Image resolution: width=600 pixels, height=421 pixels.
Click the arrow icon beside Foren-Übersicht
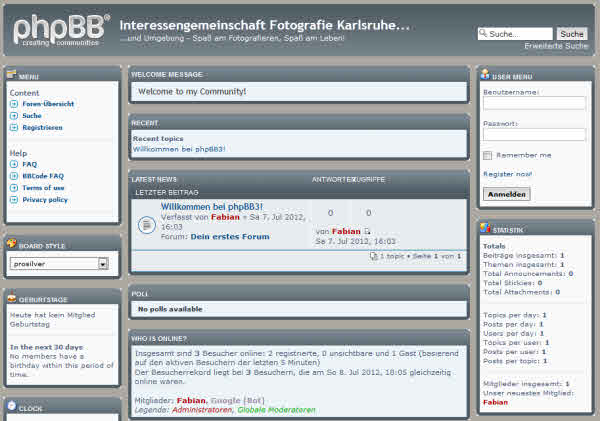[x=14, y=104]
